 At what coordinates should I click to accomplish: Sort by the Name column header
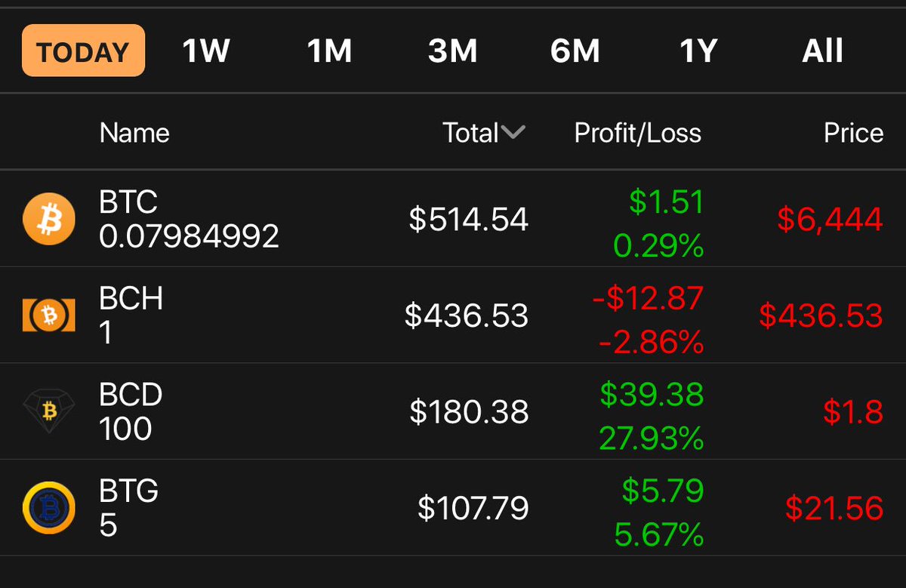point(134,133)
